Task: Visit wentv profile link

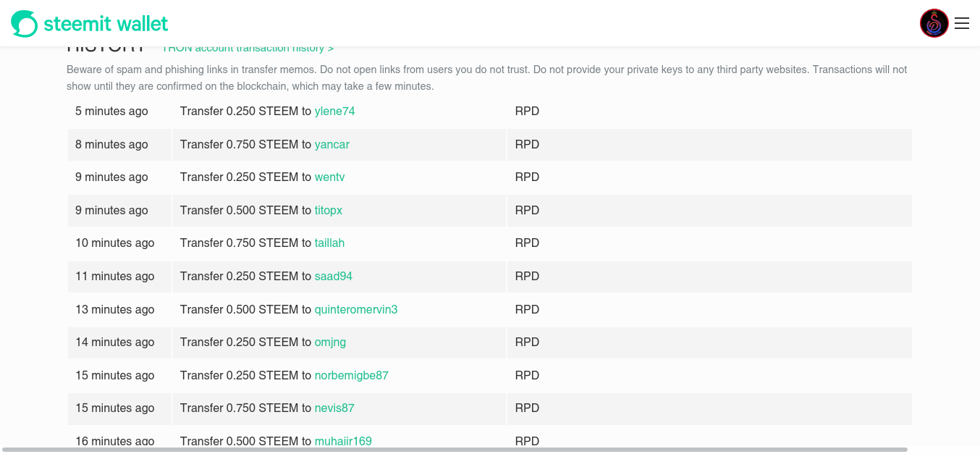Action: click(329, 177)
